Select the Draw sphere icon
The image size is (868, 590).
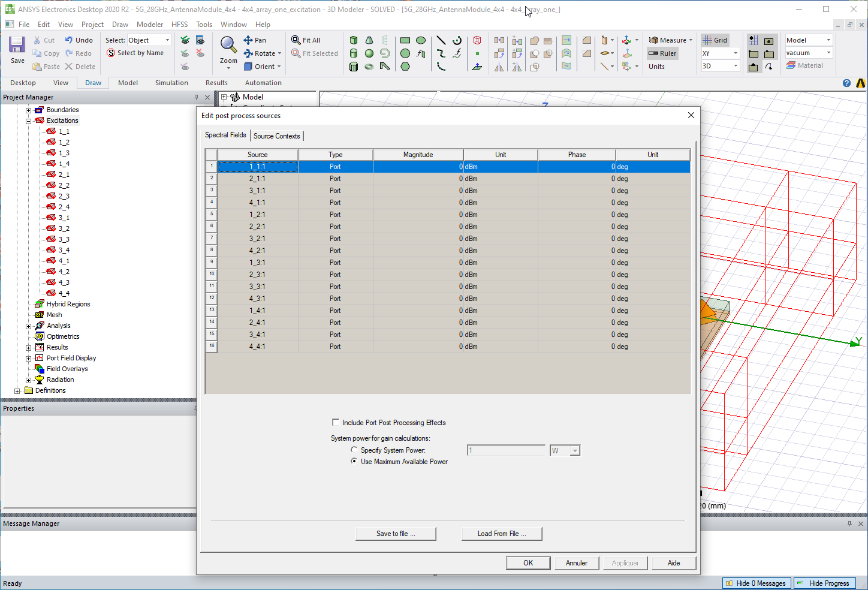point(369,53)
